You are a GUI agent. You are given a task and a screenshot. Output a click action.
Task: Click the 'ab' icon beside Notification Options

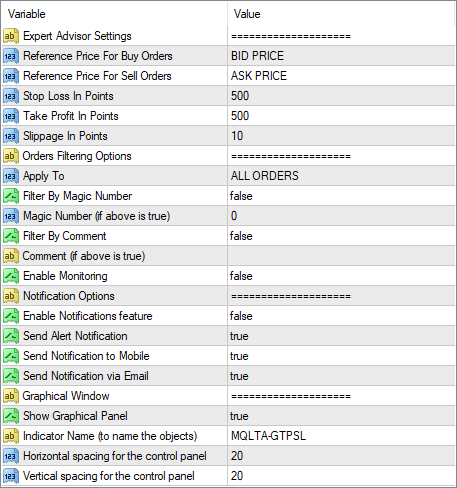pyautogui.click(x=11, y=296)
